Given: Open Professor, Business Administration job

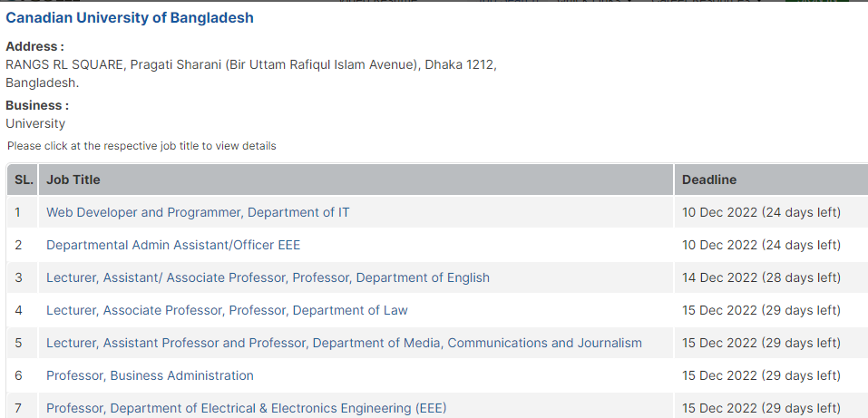Looking at the screenshot, I should point(150,375).
